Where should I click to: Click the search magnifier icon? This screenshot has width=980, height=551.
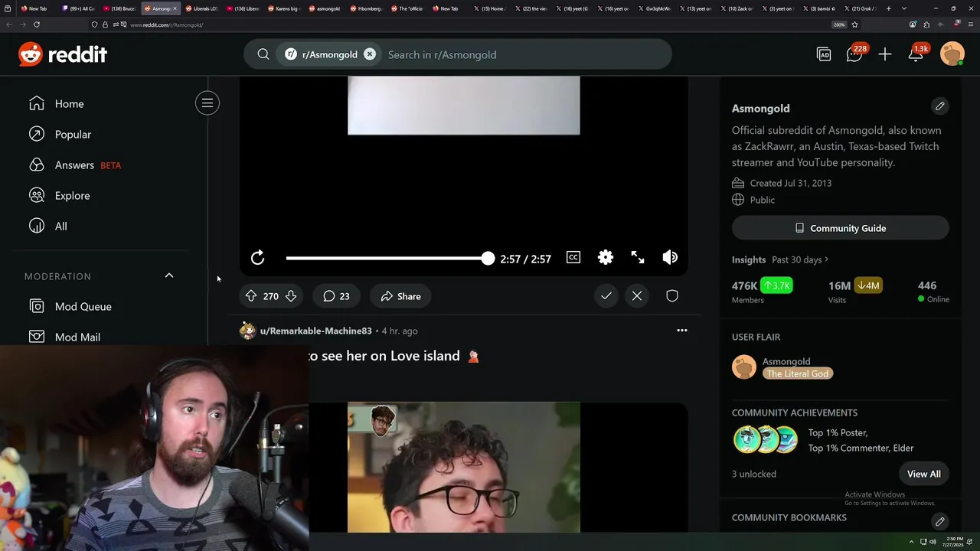(263, 54)
